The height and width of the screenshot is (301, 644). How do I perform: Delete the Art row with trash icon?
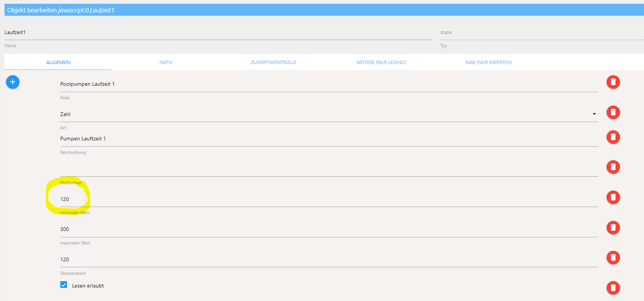613,112
